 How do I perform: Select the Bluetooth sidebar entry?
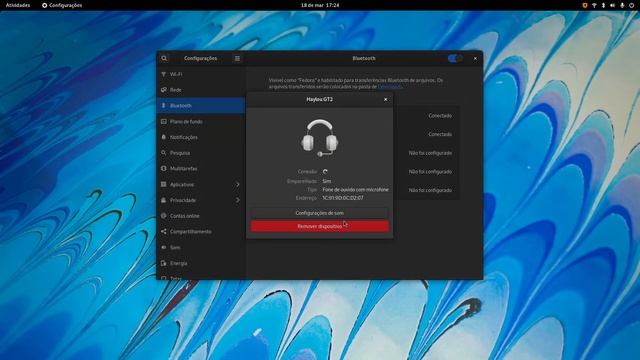201,106
